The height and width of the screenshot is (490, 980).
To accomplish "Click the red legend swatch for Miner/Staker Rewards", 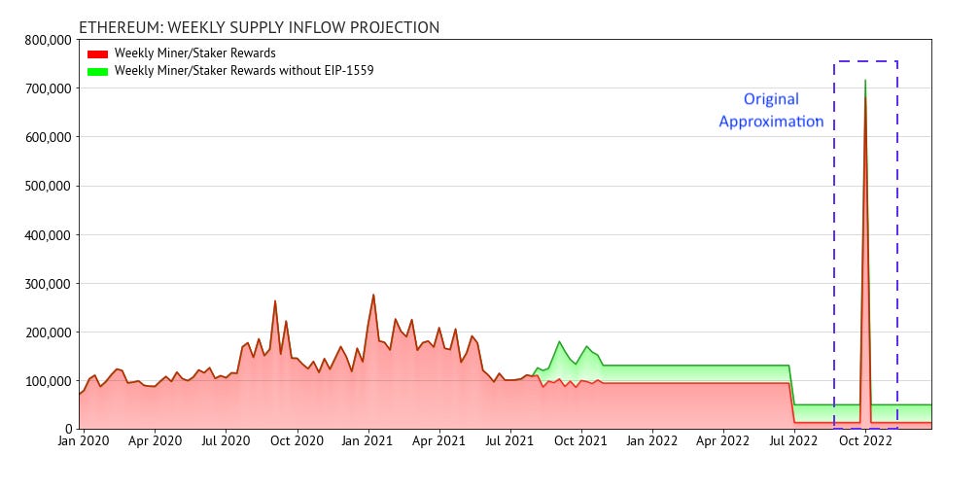I will [97, 54].
